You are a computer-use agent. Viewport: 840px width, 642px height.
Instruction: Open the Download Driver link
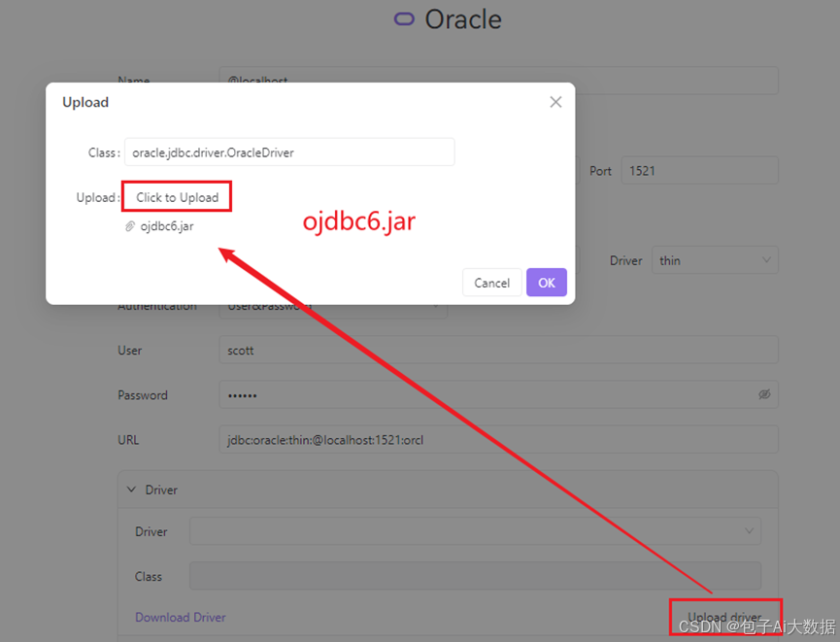tap(180, 618)
